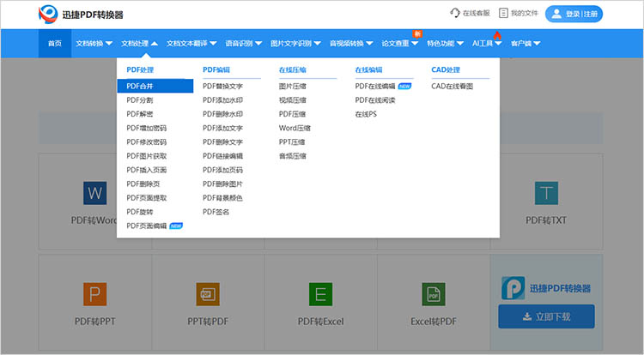This screenshot has width=644, height=355.
Task: Select 视频压缩 under 在线压缩
Action: pyautogui.click(x=293, y=100)
